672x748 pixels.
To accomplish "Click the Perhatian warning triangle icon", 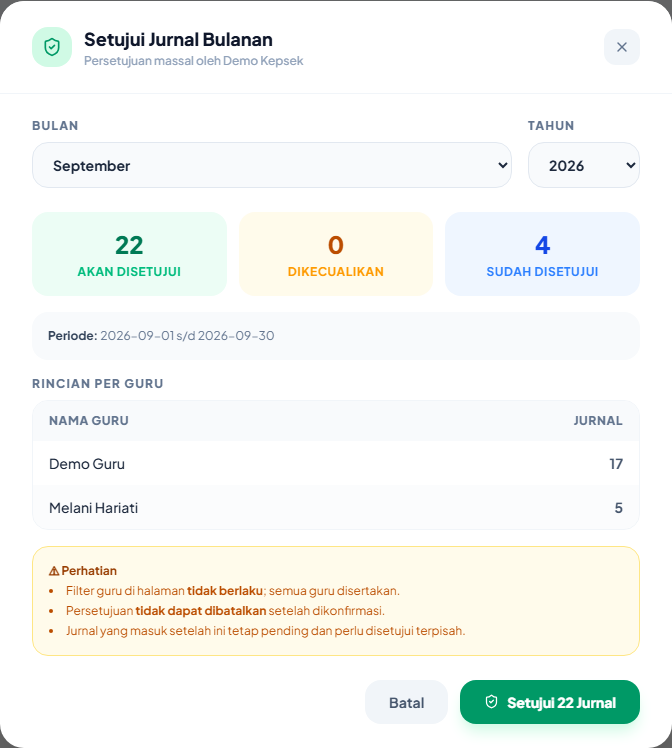I will tap(54, 571).
